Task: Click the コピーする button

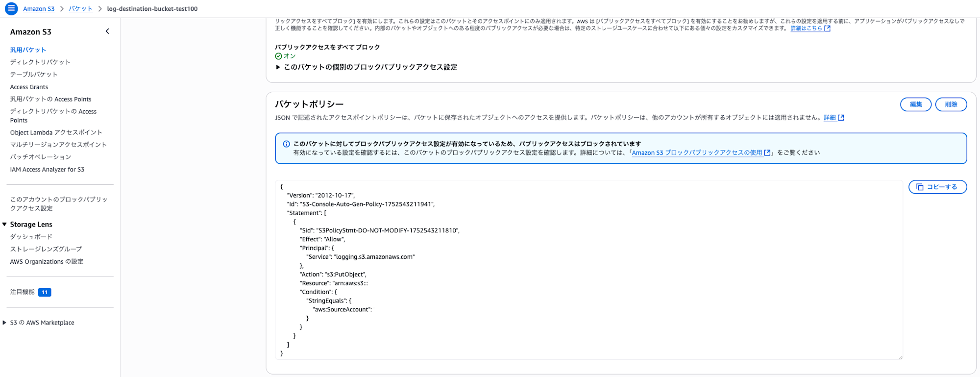Action: 938,187
